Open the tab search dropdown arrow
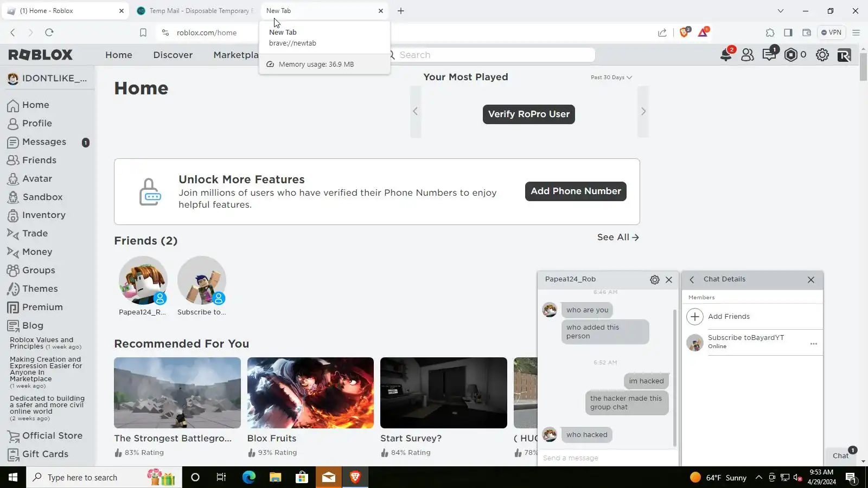 click(781, 11)
